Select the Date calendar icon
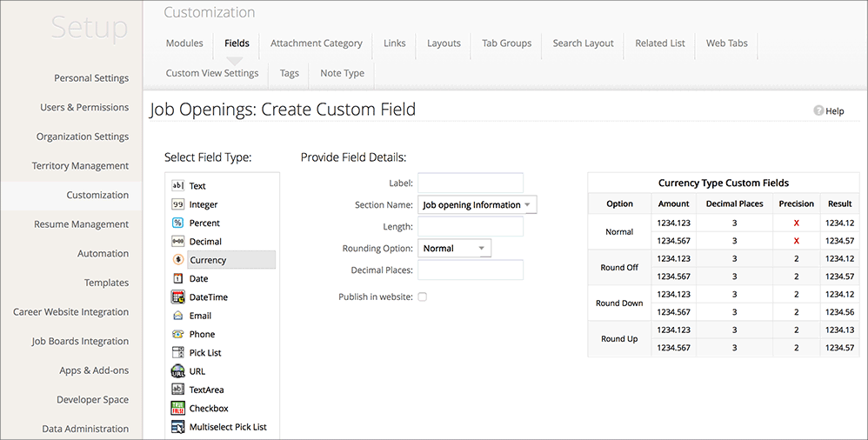This screenshot has width=868, height=440. tap(177, 278)
